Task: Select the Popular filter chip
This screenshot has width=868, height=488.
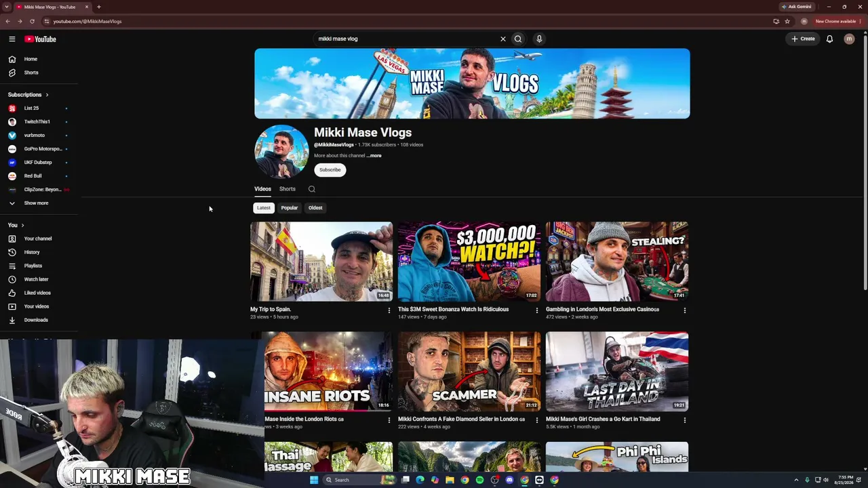Action: 290,208
